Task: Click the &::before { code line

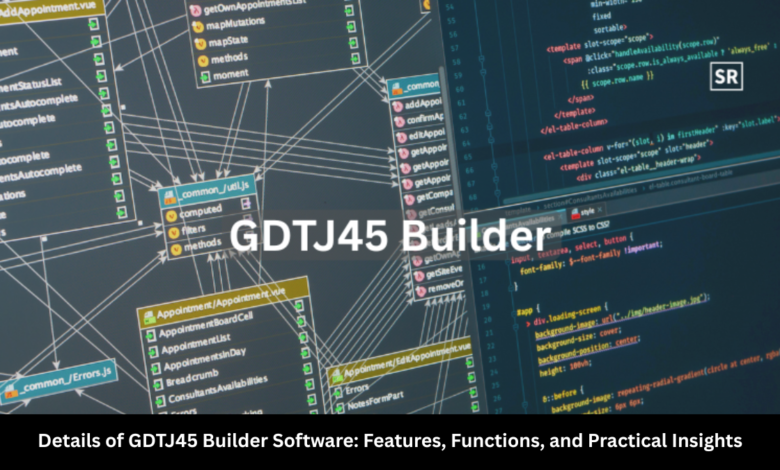Action: click(563, 396)
